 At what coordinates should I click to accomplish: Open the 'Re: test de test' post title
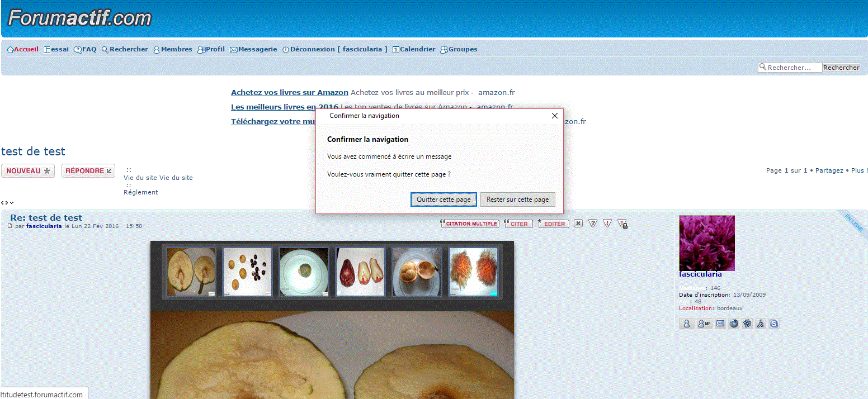coord(46,217)
